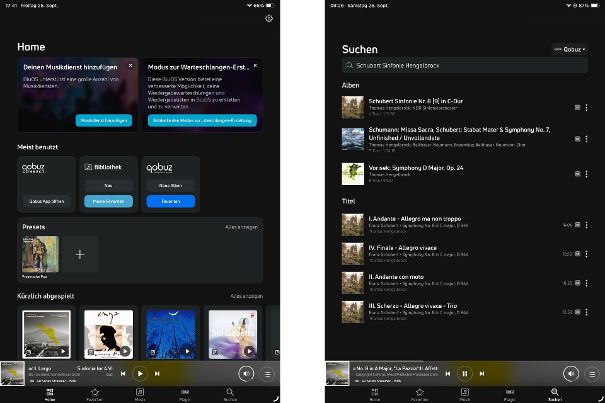Click next track in Home screen player bar
The height and width of the screenshot is (403, 605).
(157, 374)
